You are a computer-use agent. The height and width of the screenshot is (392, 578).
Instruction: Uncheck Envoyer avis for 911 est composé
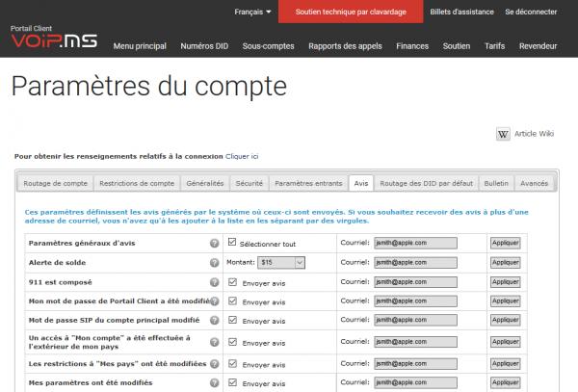coord(232,282)
